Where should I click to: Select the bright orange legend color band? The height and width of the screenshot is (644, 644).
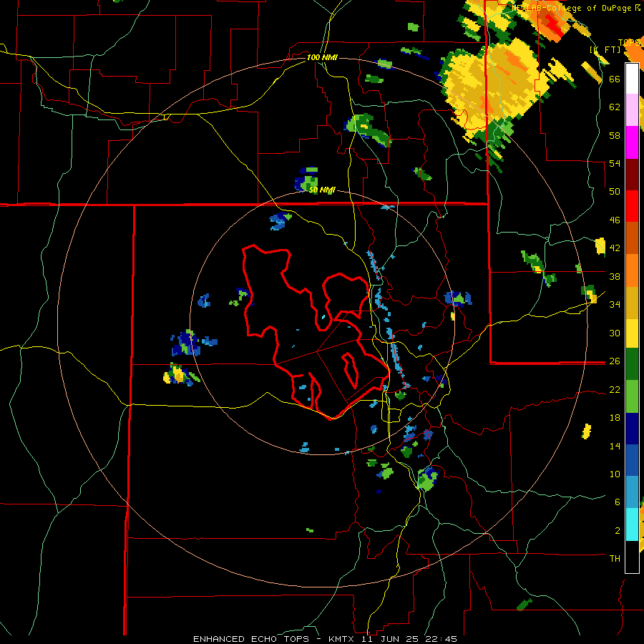click(x=632, y=270)
